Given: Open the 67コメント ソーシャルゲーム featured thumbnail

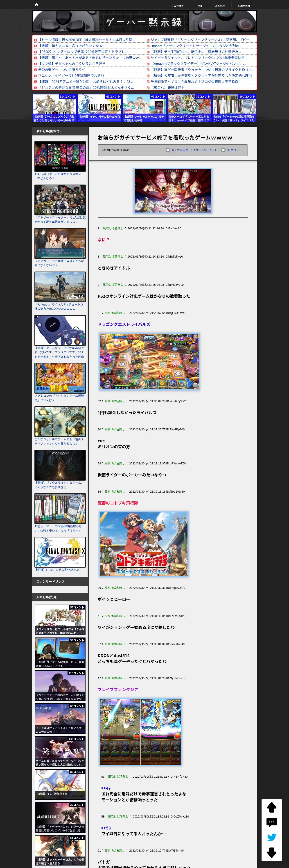Looking at the screenshot, I should [145, 108].
